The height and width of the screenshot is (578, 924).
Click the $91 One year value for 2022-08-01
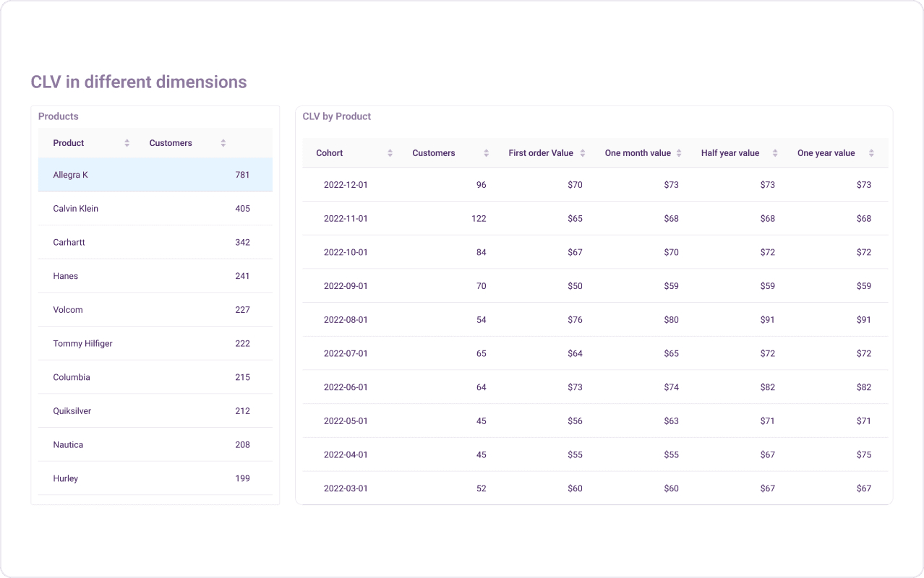point(864,319)
